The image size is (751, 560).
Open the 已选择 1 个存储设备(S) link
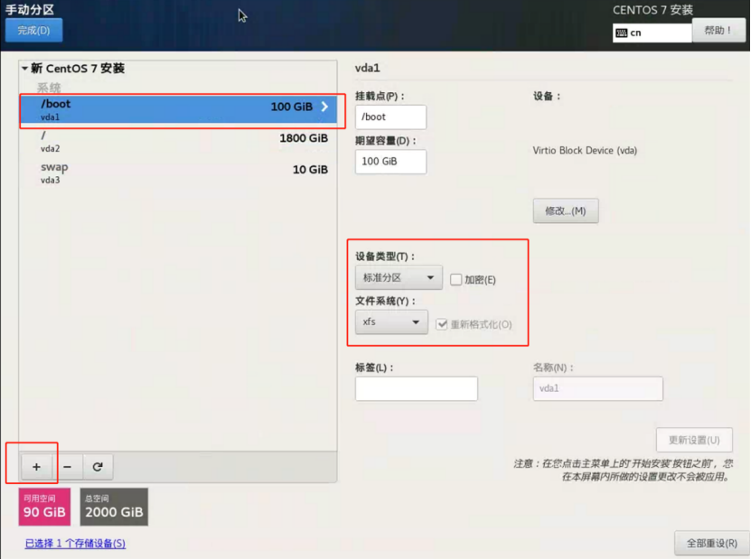click(75, 543)
